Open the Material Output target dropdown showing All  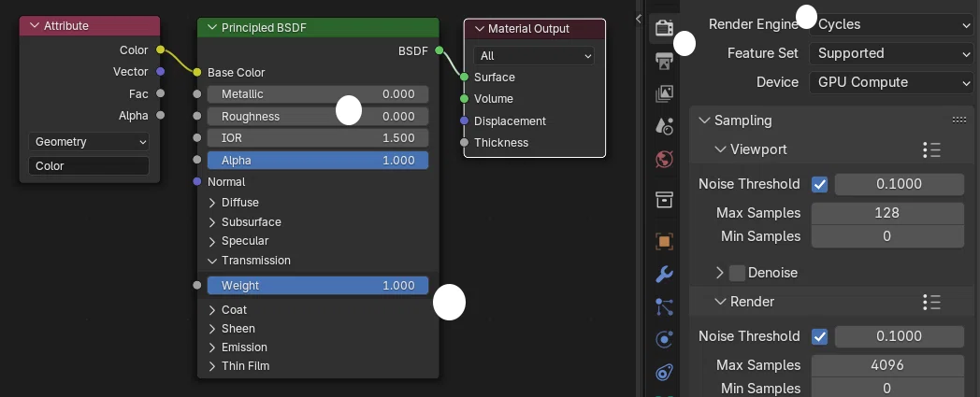tap(534, 55)
